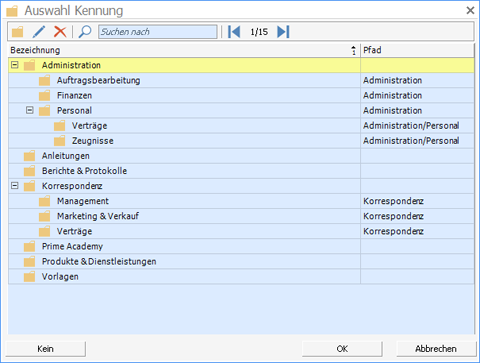Viewport: 480px width, 363px height.
Task: Click the folder icon beside Management
Action: [44, 201]
